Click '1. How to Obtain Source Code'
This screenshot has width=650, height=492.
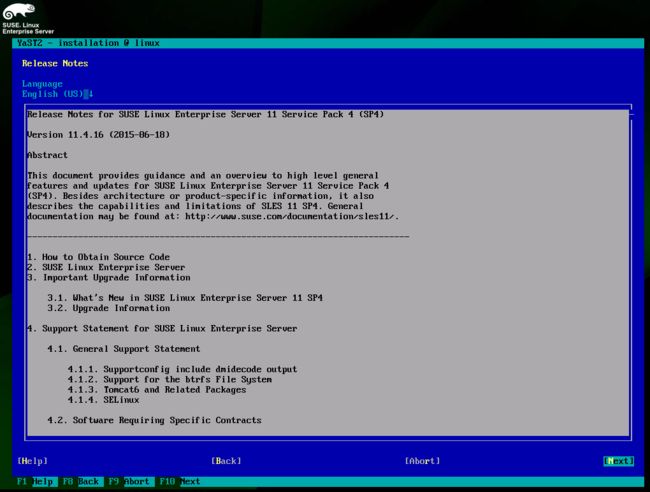click(x=98, y=257)
